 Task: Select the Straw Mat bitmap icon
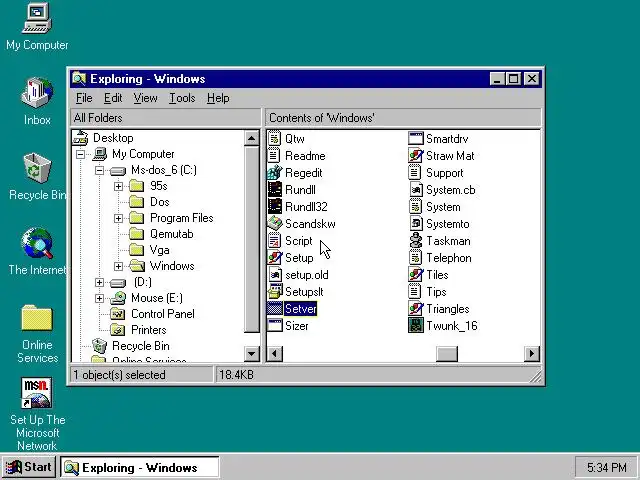416,156
